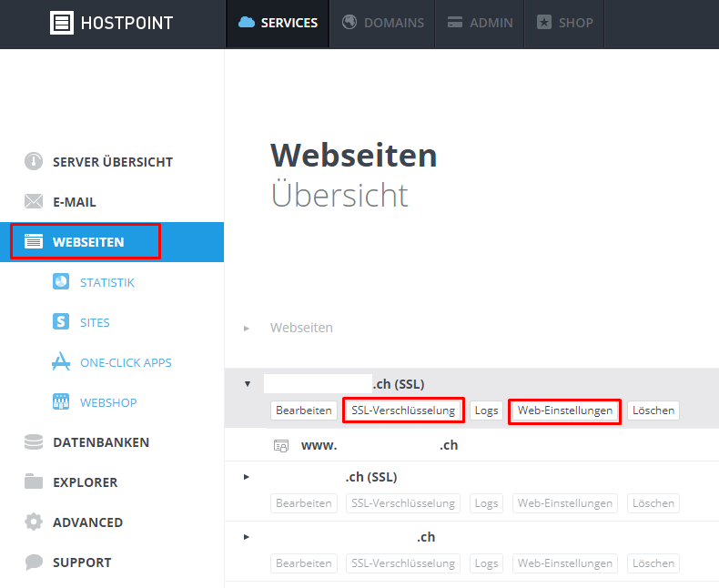Viewport: 719px width, 588px height.
Task: Open Logs for the third website
Action: (x=487, y=563)
